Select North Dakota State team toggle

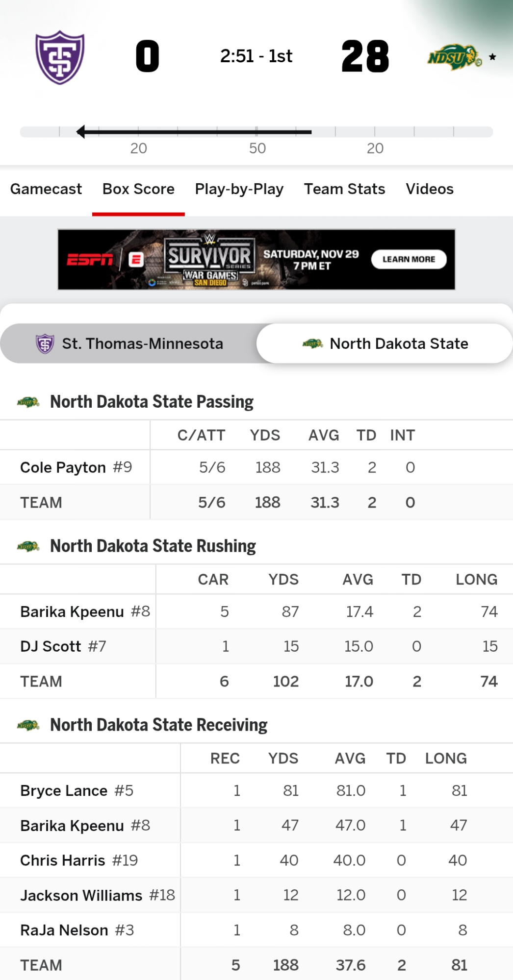pyautogui.click(x=385, y=343)
